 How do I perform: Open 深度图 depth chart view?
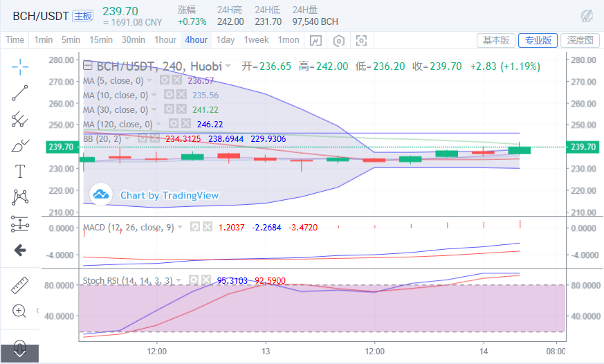[x=580, y=40]
